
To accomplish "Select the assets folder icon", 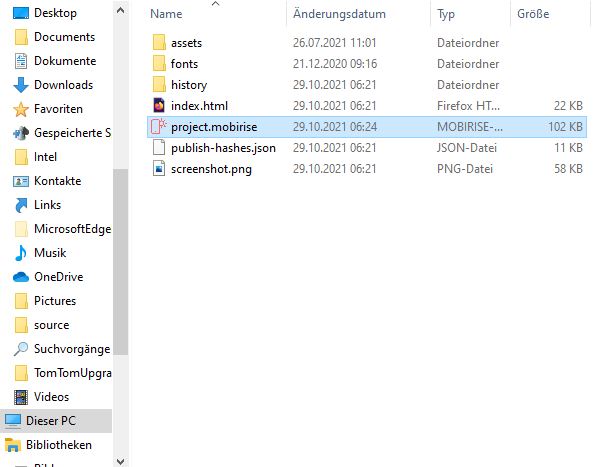I will (159, 42).
